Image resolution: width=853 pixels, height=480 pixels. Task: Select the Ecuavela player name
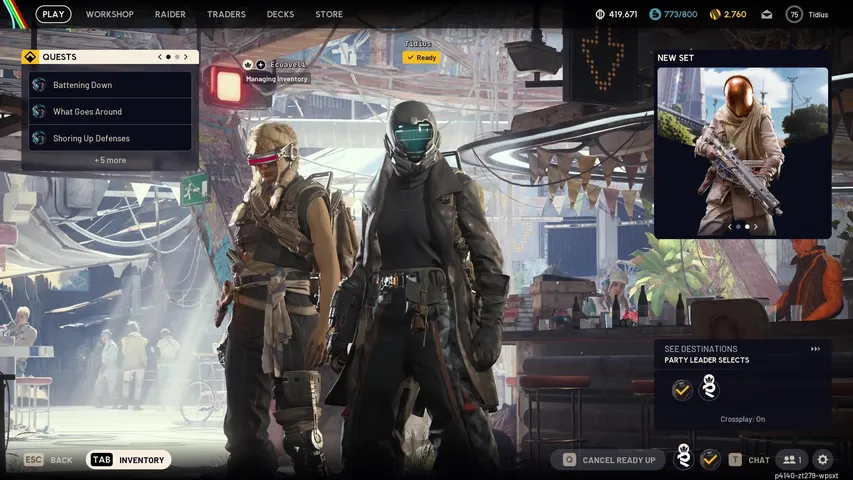tap(288, 64)
